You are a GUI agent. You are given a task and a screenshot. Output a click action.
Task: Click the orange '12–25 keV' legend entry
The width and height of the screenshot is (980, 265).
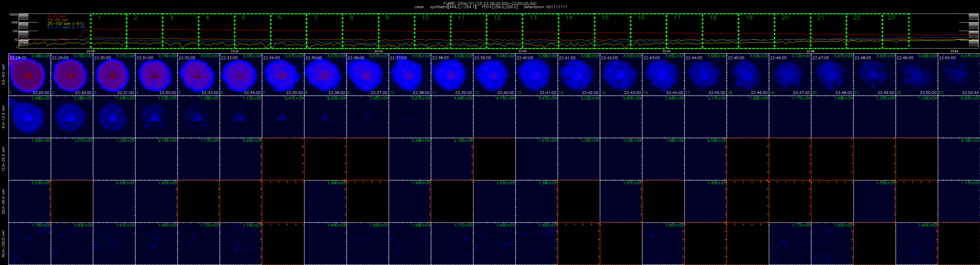coord(58,20)
